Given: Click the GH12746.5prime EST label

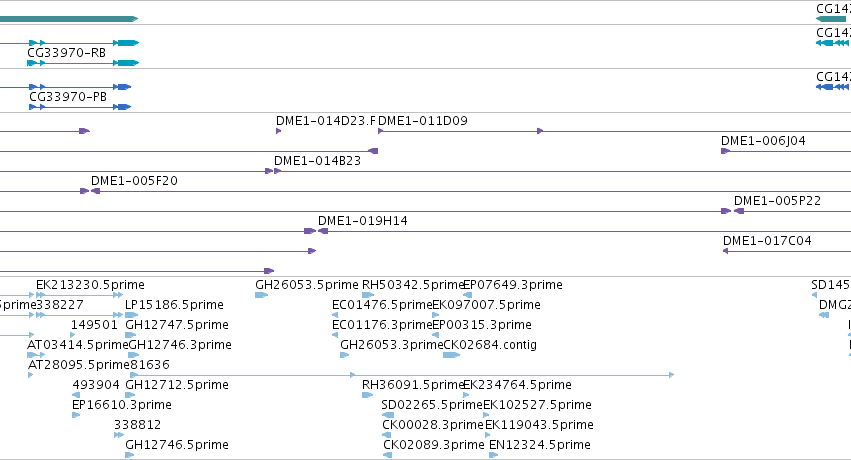Looking at the screenshot, I should tap(177, 445).
